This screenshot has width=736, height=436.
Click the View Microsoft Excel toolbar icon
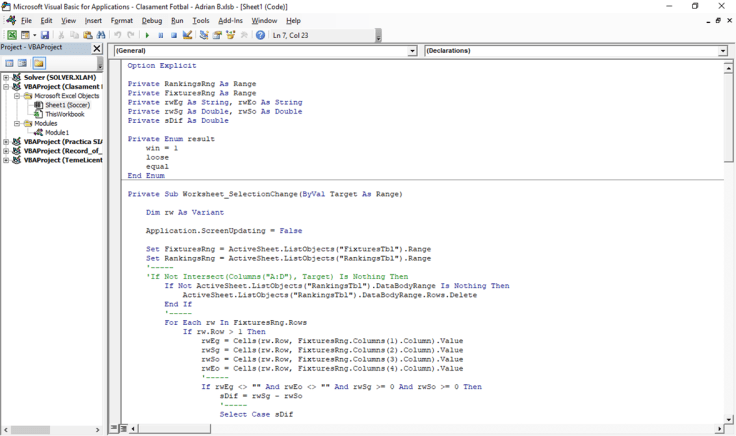pyautogui.click(x=12, y=35)
